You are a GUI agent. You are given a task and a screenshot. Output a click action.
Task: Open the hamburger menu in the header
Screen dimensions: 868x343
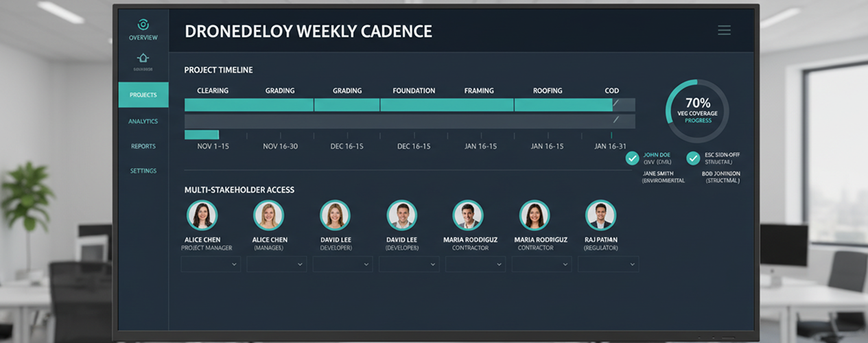point(724,30)
